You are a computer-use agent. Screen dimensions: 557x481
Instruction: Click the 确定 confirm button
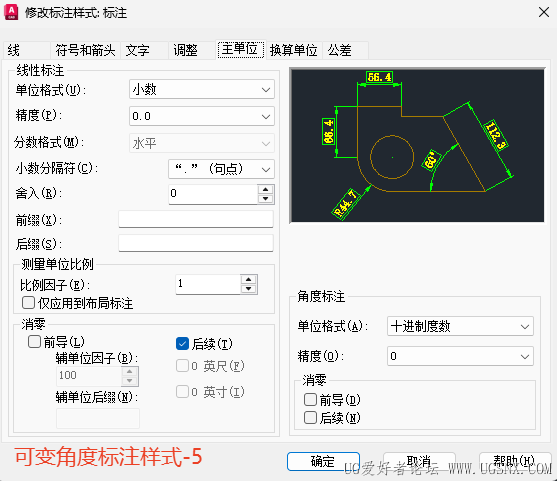(323, 461)
